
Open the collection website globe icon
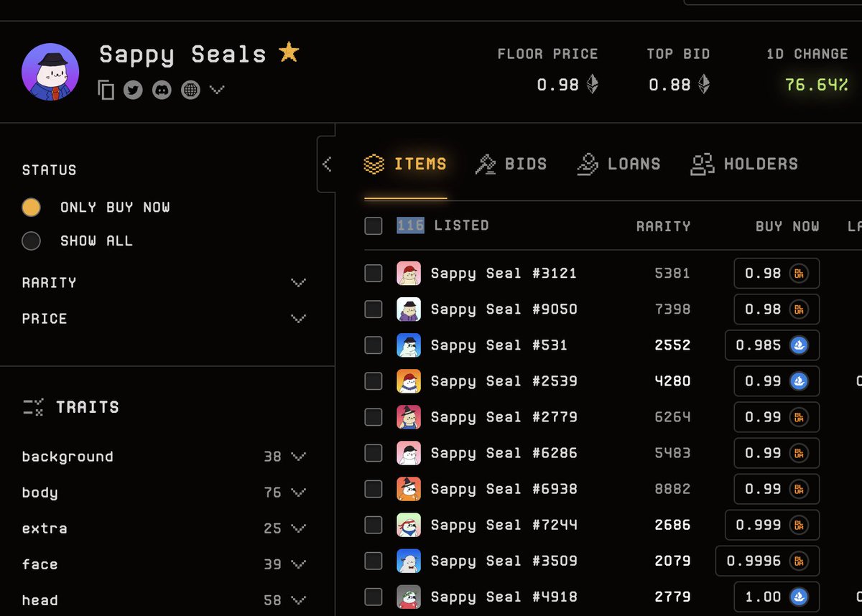pyautogui.click(x=190, y=90)
